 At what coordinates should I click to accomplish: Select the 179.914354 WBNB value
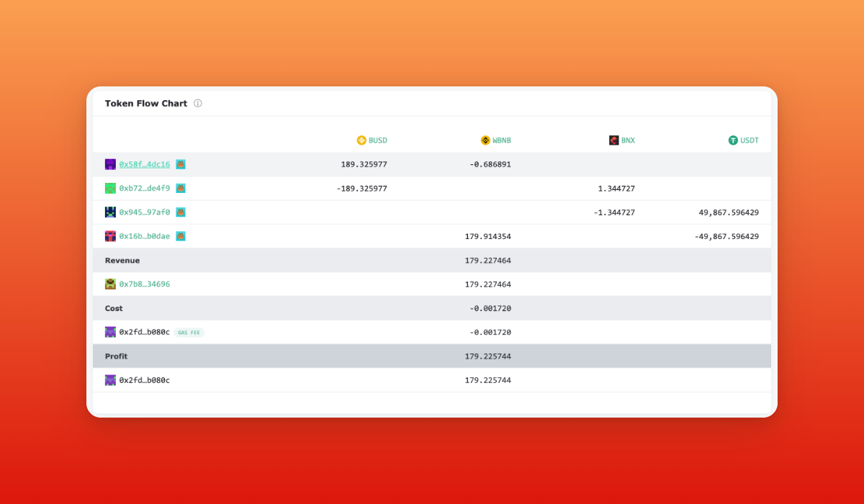[488, 236]
